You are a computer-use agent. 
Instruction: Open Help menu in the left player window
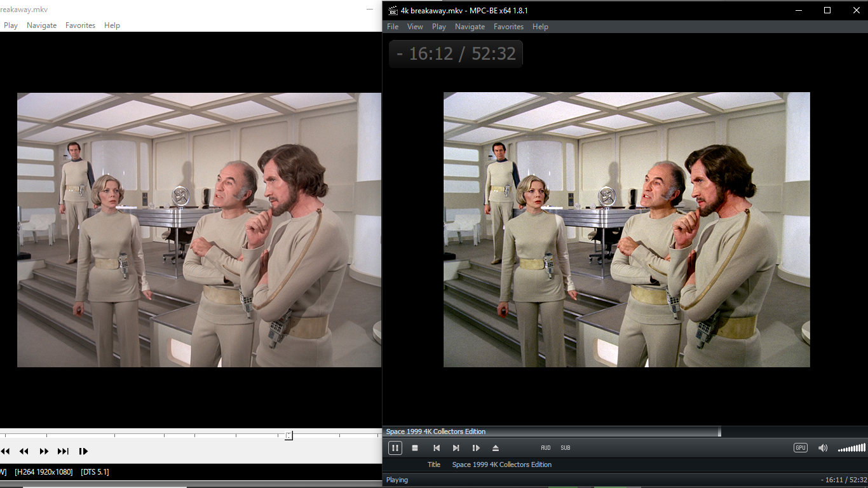112,25
